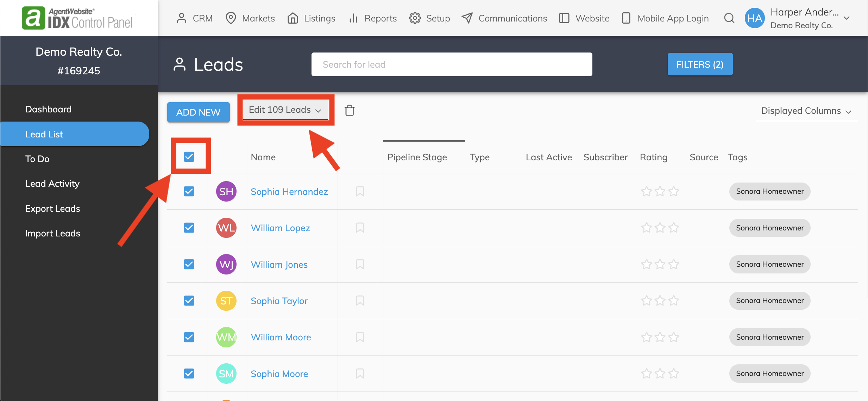The width and height of the screenshot is (868, 401).
Task: Open Sophia Hernandez lead profile
Action: point(289,192)
